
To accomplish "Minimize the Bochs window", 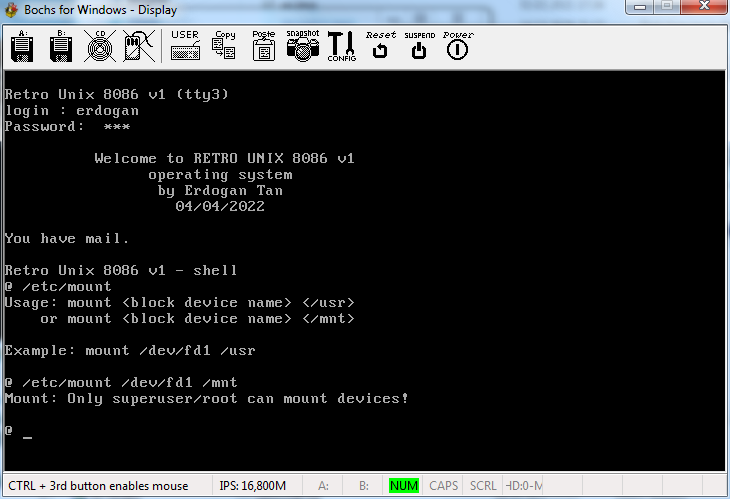I will [x=640, y=7].
